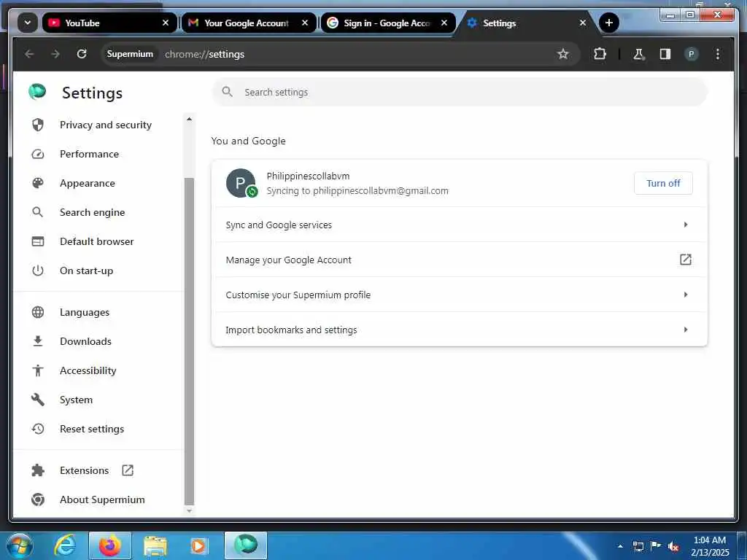Close the Sign in - Google Accounts tab
Viewport: 747px width, 560px height.
(x=444, y=23)
